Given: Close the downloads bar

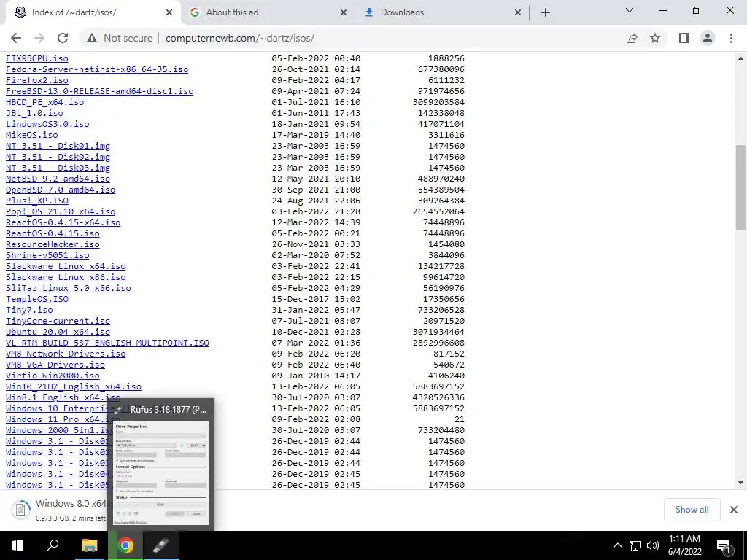Looking at the screenshot, I should pyautogui.click(x=734, y=510).
